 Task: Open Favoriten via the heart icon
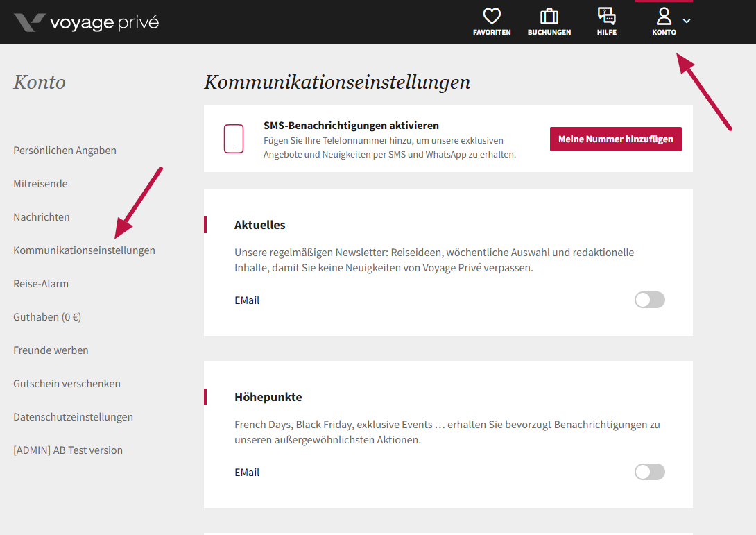tap(492, 17)
